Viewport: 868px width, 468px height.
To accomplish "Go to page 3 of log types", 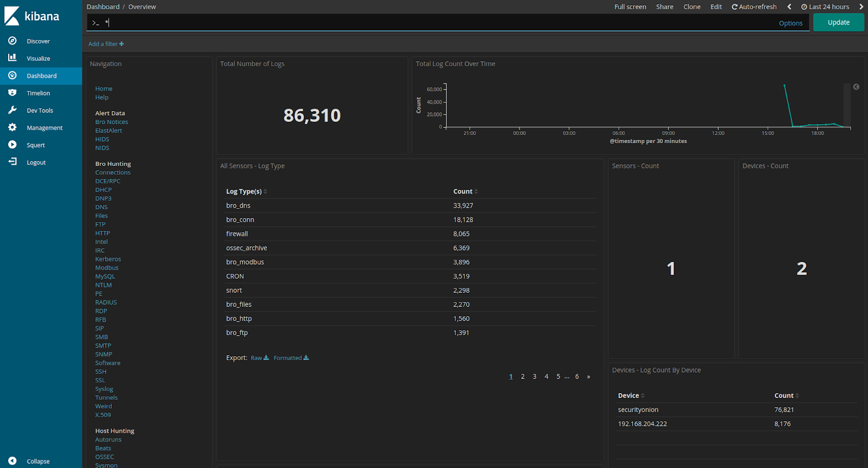I will pyautogui.click(x=534, y=376).
